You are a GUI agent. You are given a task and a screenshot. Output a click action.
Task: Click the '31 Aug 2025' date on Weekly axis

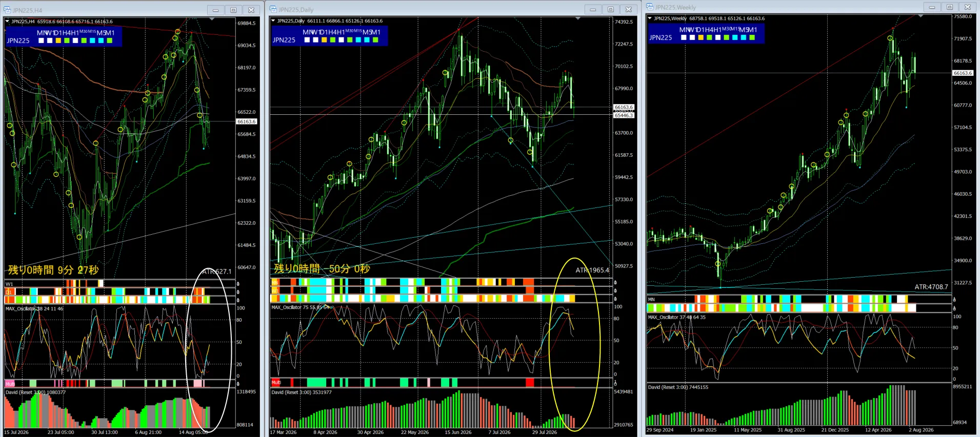click(x=791, y=430)
